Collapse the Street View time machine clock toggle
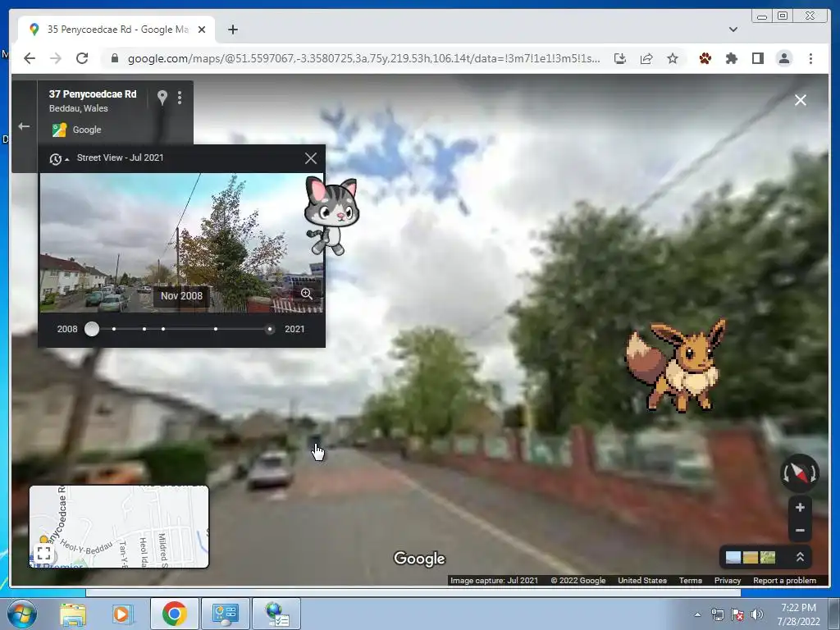The image size is (840, 630). click(x=59, y=158)
